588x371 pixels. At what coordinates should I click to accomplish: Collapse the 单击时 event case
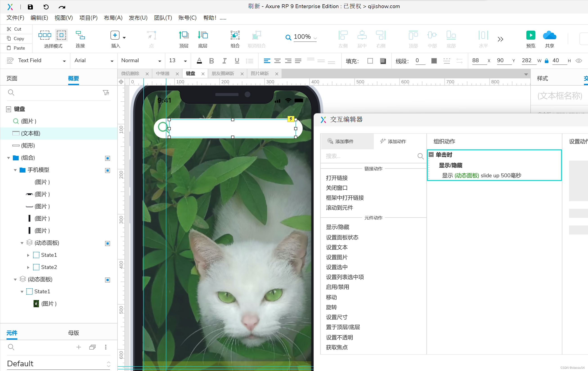[431, 155]
